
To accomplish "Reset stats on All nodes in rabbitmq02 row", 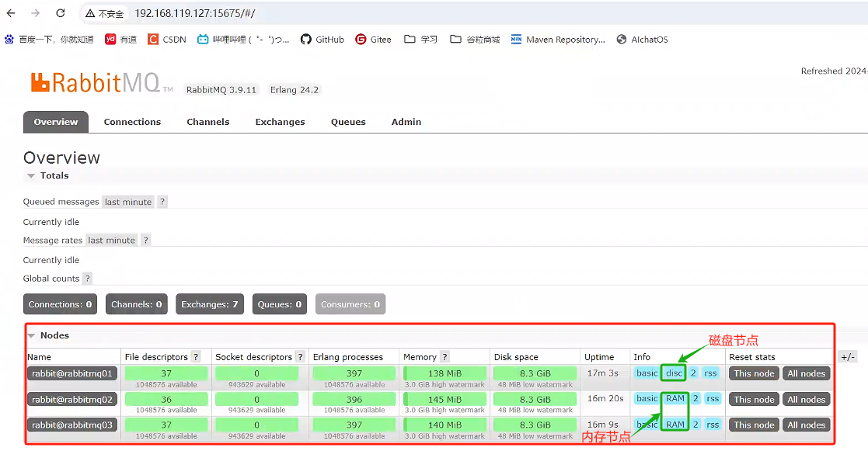I will 807,400.
